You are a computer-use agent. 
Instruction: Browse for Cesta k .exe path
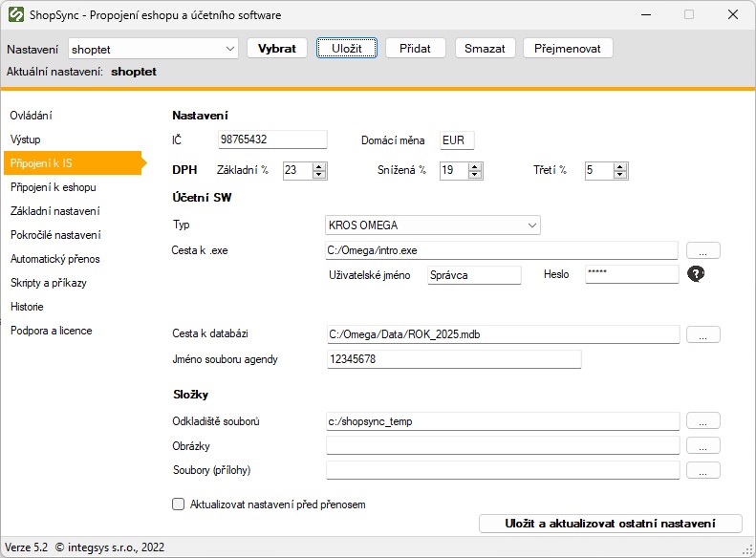click(703, 250)
